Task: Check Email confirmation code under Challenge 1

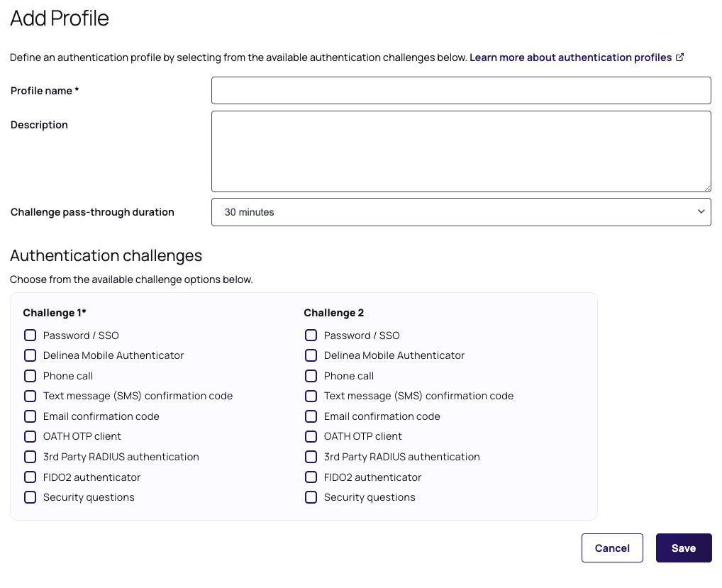Action: [30, 416]
